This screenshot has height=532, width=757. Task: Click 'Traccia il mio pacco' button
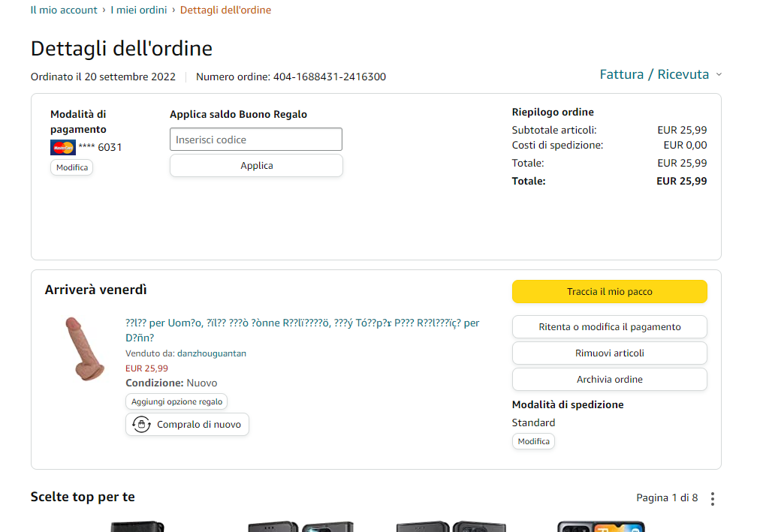610,291
